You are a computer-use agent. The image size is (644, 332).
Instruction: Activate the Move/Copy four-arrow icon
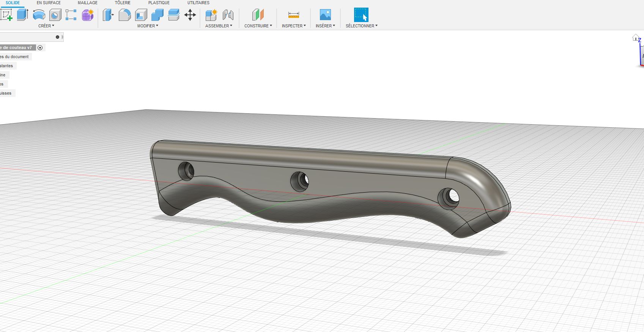pos(190,15)
